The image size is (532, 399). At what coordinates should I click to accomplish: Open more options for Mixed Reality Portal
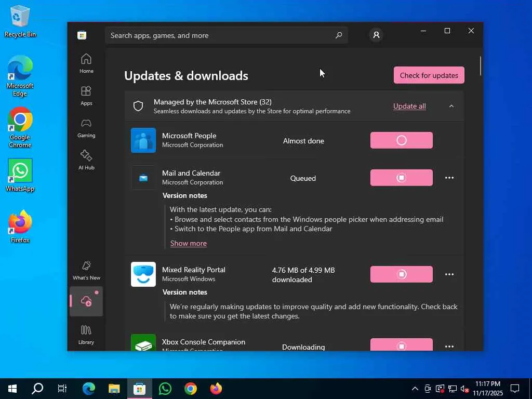click(x=449, y=274)
